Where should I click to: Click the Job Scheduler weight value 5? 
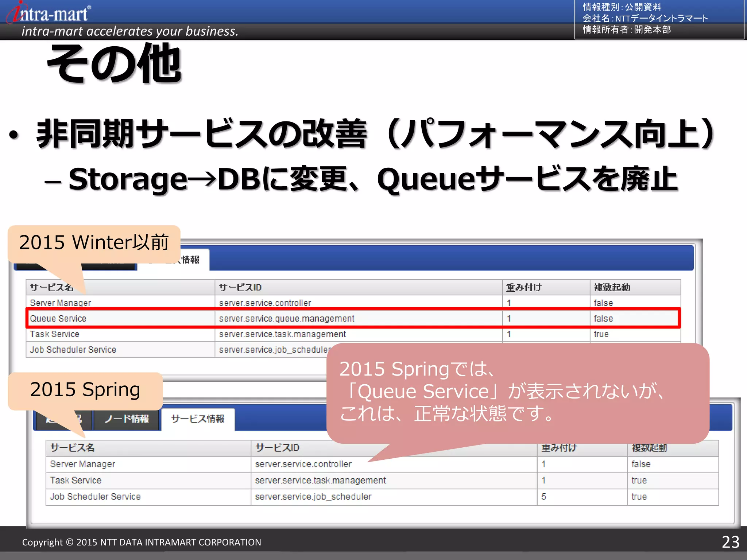[544, 497]
